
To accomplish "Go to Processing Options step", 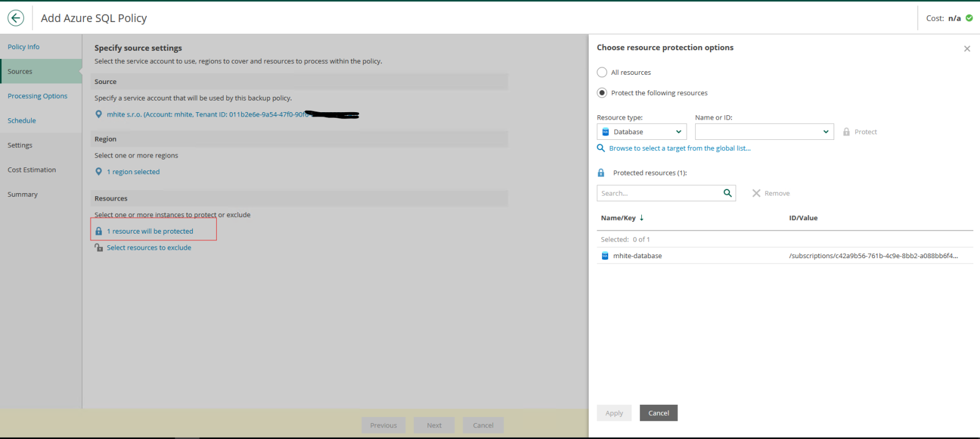I will pyautogui.click(x=37, y=96).
